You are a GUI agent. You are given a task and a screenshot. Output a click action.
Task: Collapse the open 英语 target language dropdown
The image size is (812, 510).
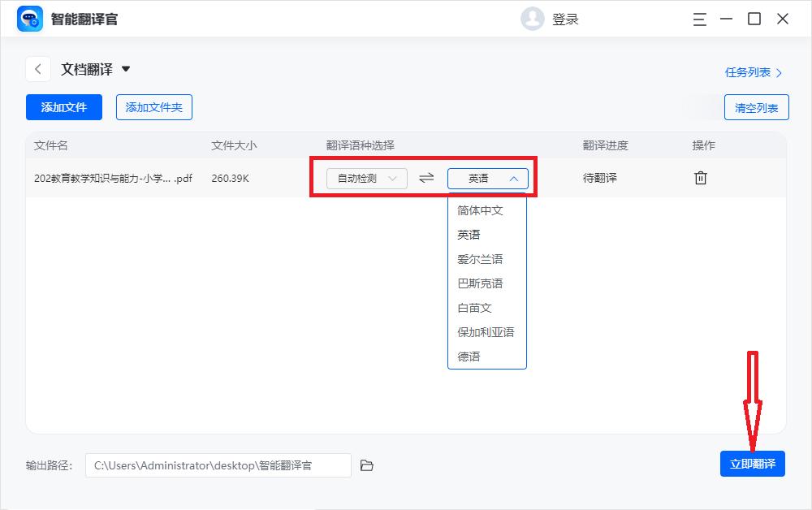pyautogui.click(x=486, y=177)
